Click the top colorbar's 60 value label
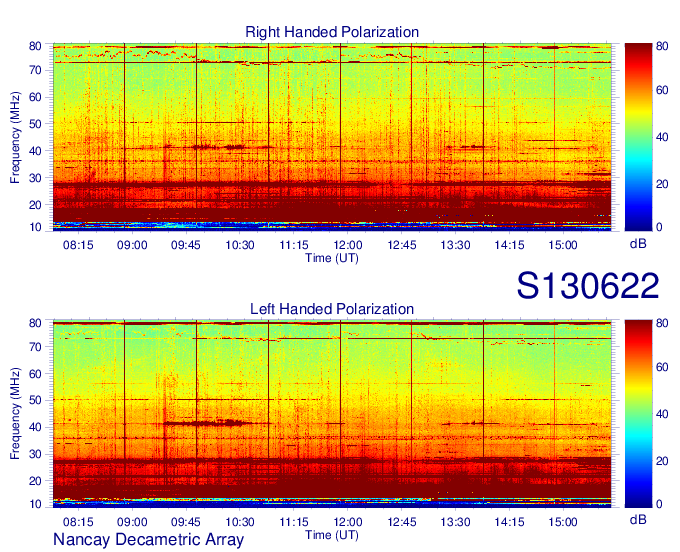This screenshot has height=552, width=680. click(x=662, y=90)
